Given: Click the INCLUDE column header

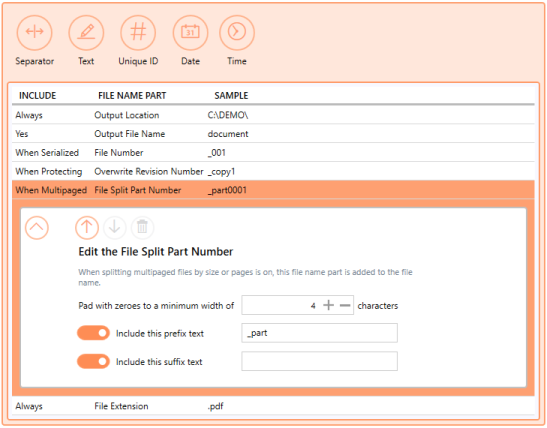Looking at the screenshot, I should (37, 96).
